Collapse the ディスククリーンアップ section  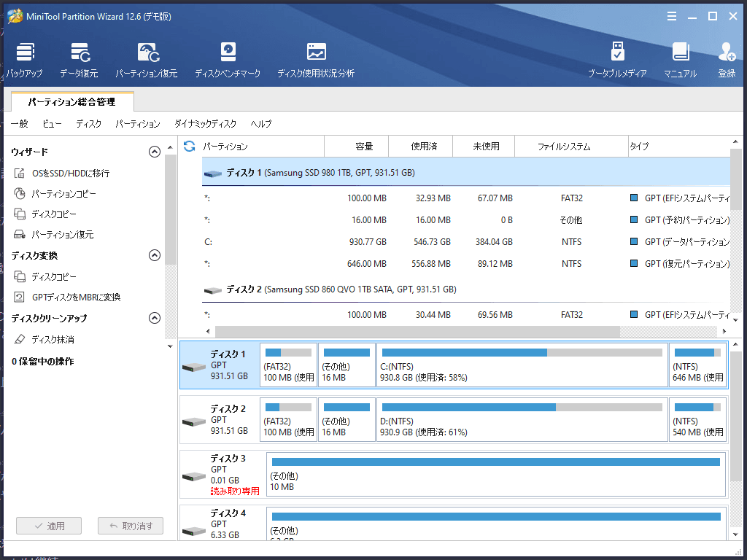point(155,318)
